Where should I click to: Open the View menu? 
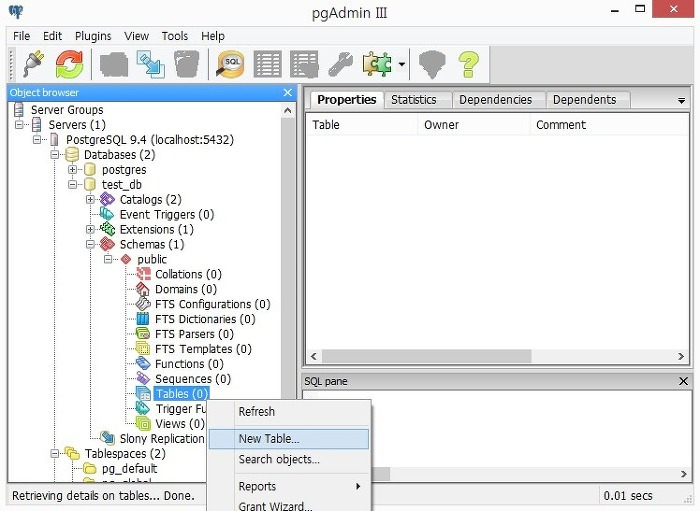pos(136,36)
